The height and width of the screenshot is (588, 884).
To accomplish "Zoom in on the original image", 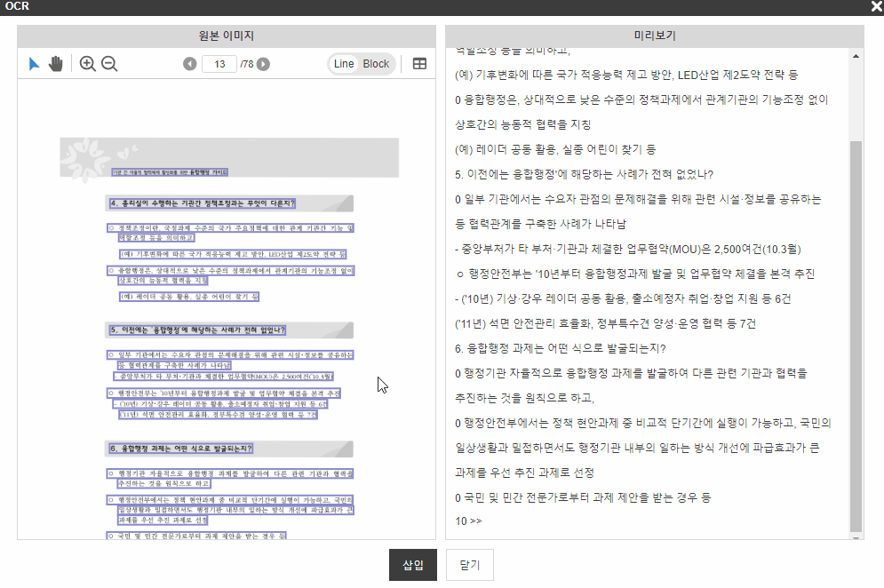I will (x=88, y=64).
